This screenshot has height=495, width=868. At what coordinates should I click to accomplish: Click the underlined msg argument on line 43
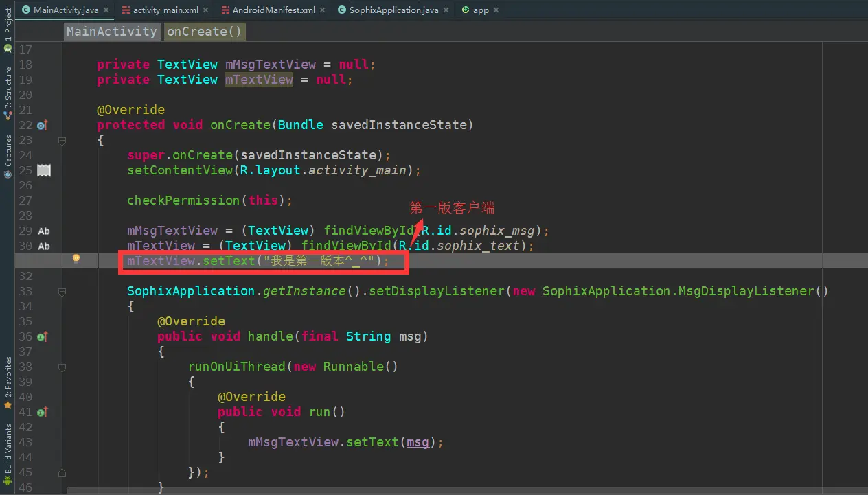coord(418,442)
